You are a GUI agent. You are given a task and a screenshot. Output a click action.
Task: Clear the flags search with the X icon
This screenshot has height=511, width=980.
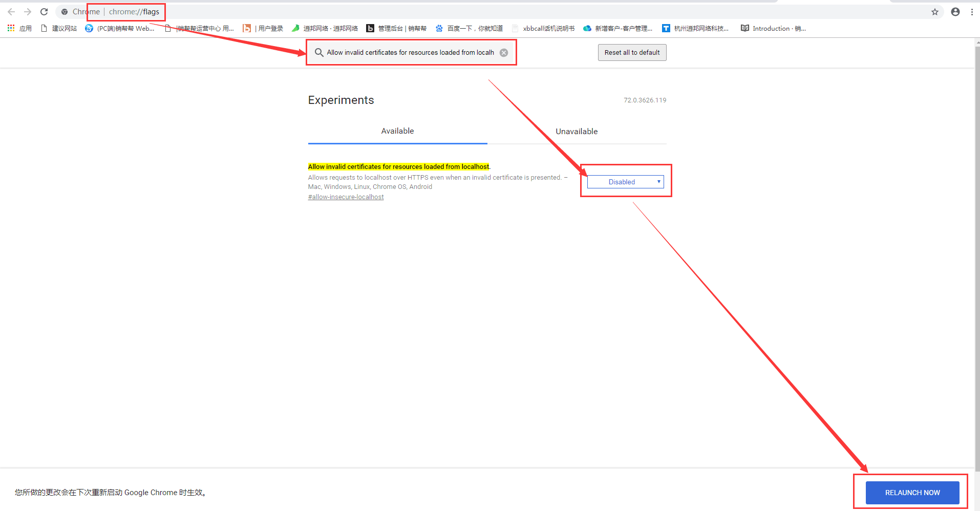tap(504, 53)
